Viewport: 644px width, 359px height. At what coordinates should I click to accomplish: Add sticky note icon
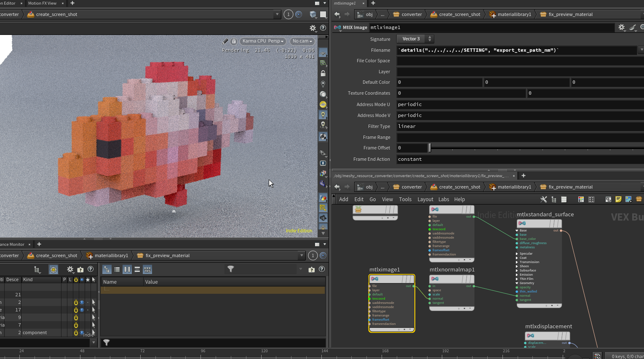pyautogui.click(x=618, y=199)
